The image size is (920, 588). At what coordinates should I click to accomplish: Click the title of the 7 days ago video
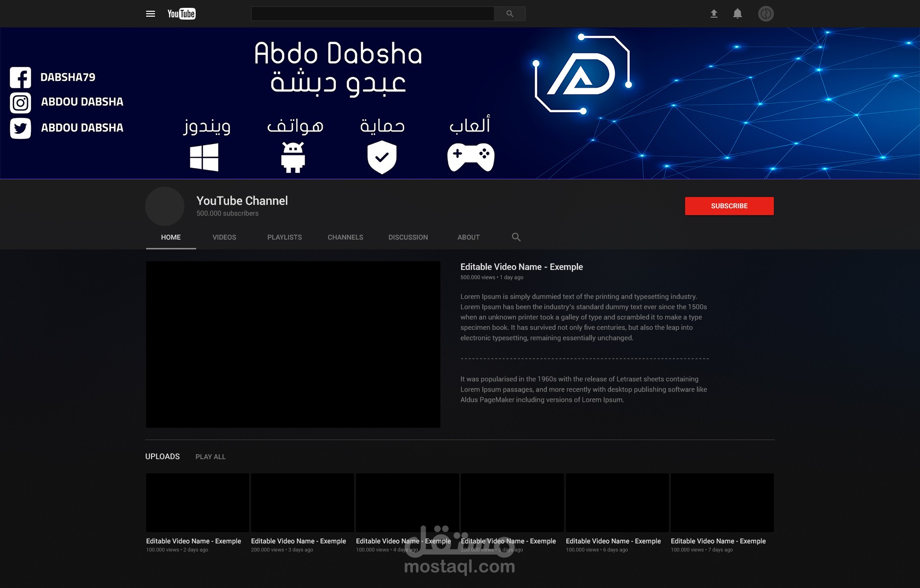pos(718,541)
